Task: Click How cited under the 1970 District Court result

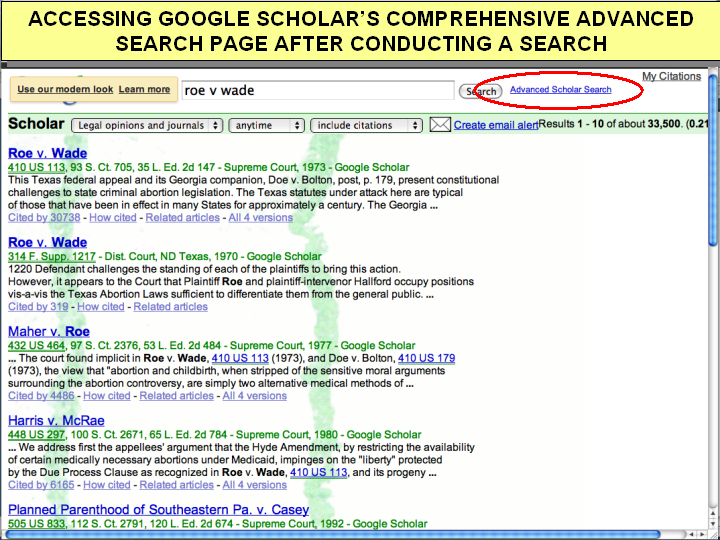Action: 101,306
